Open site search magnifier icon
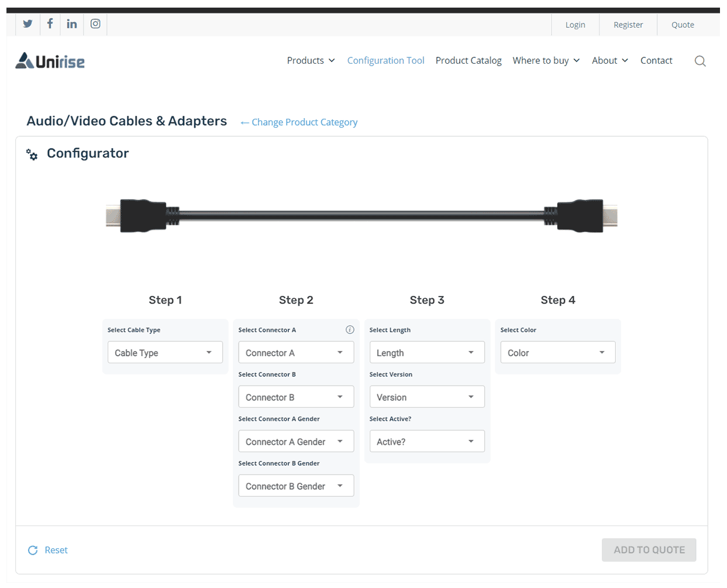The width and height of the screenshot is (727, 588). pyautogui.click(x=700, y=61)
